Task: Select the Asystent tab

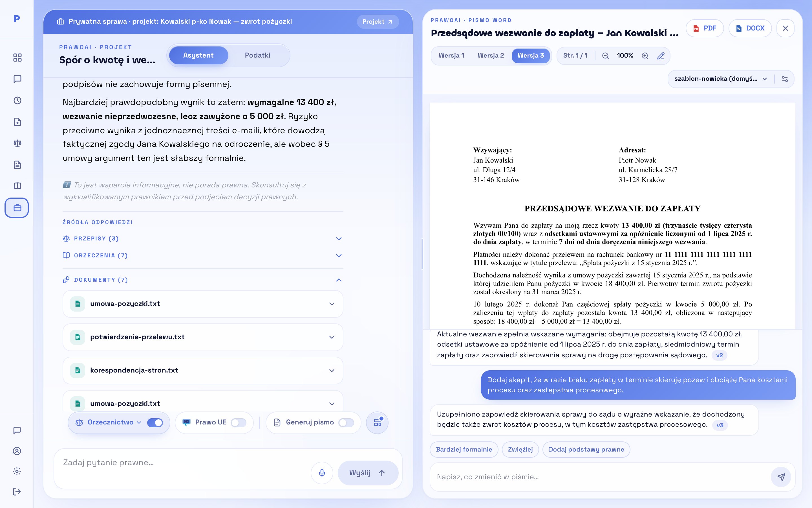Action: (x=198, y=55)
